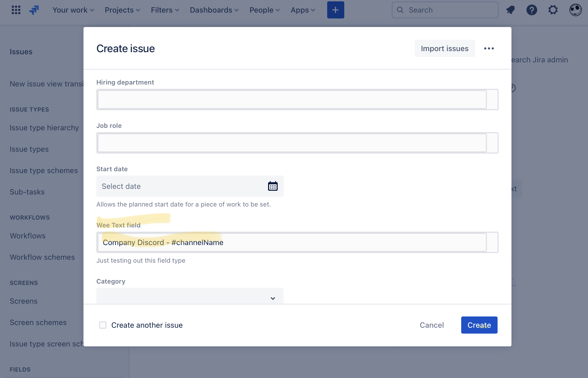Check the Create another issue checkbox
This screenshot has height=378, width=588.
(102, 325)
